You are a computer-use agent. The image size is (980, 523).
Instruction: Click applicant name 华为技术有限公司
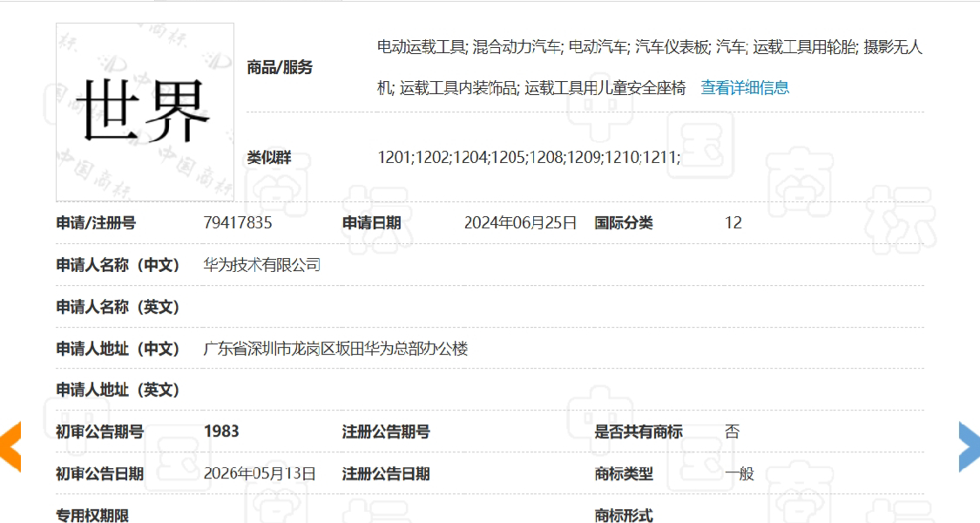[x=262, y=265]
